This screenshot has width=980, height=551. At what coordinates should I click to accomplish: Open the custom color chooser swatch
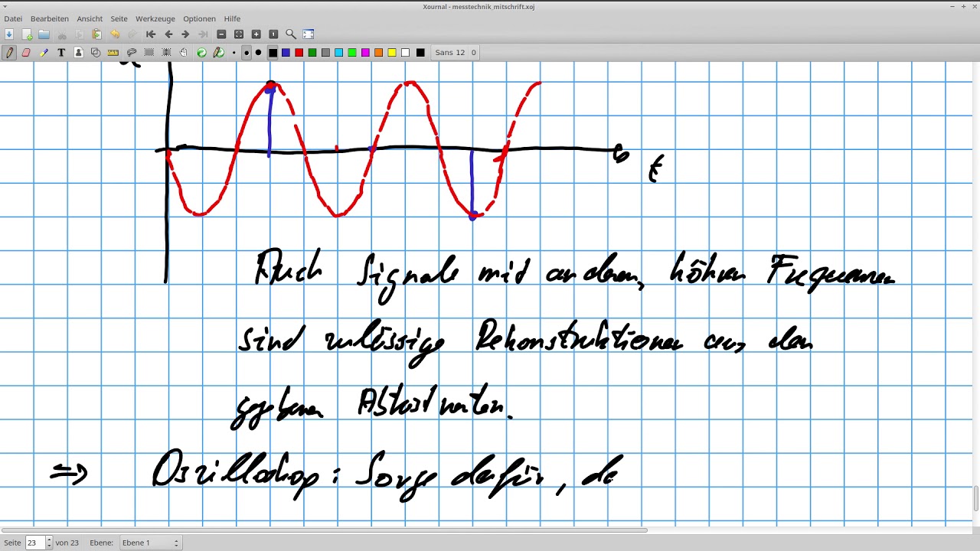420,53
